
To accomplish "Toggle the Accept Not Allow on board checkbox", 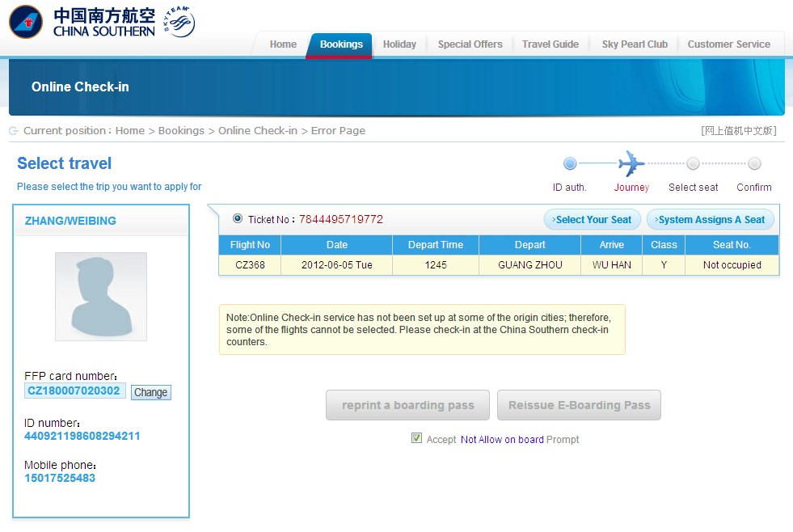I will [x=417, y=438].
